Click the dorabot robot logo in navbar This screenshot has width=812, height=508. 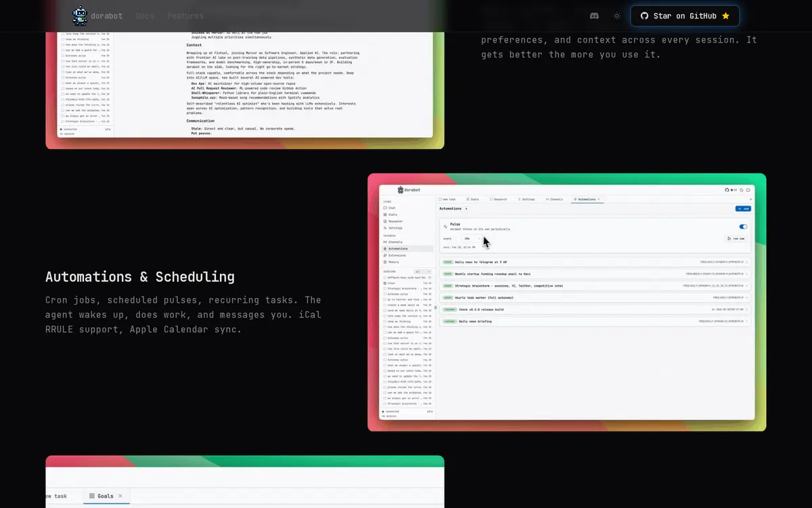click(x=80, y=16)
